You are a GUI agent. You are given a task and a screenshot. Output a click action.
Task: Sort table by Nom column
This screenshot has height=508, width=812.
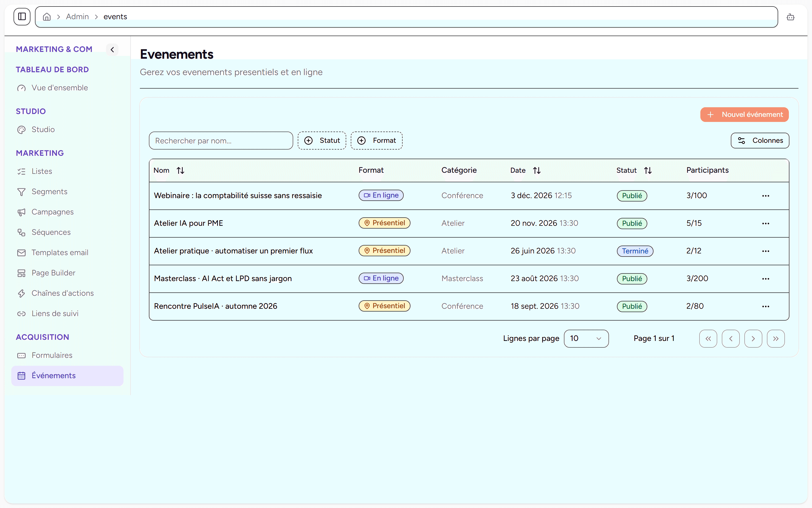169,170
